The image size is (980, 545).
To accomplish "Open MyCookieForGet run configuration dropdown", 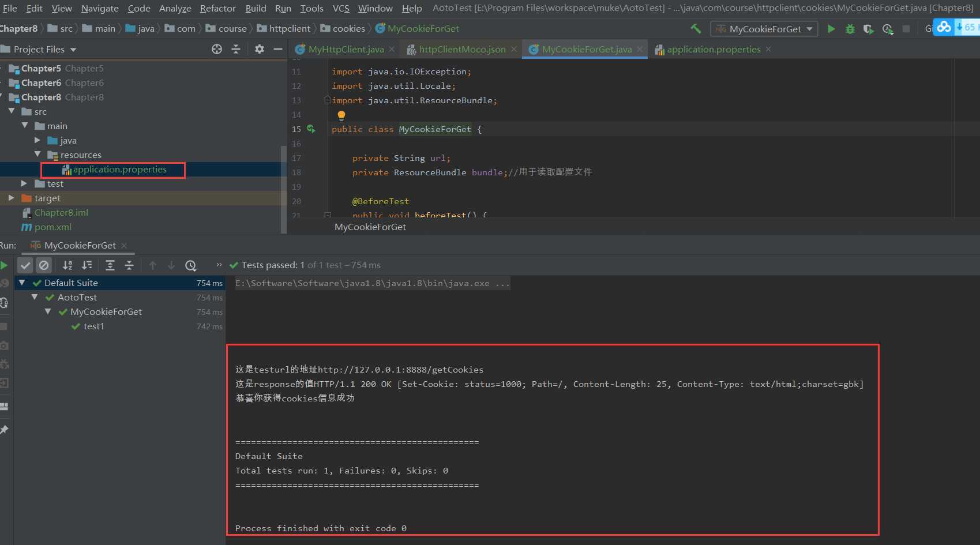I will pyautogui.click(x=764, y=29).
